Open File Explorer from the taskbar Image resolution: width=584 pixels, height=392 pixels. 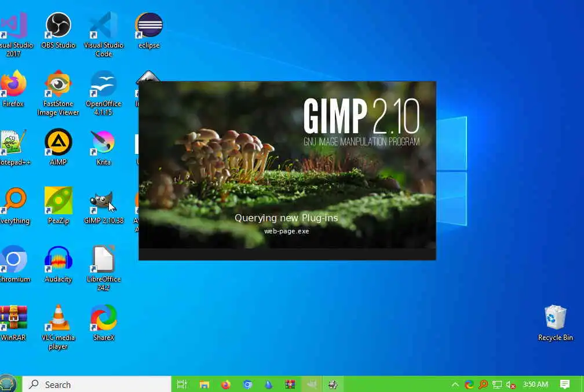point(204,384)
